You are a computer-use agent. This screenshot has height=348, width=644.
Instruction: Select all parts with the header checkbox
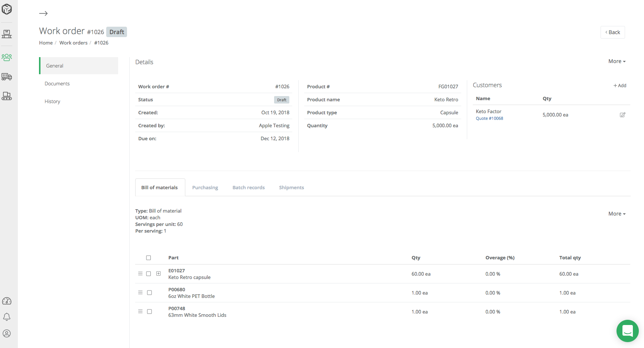click(149, 257)
